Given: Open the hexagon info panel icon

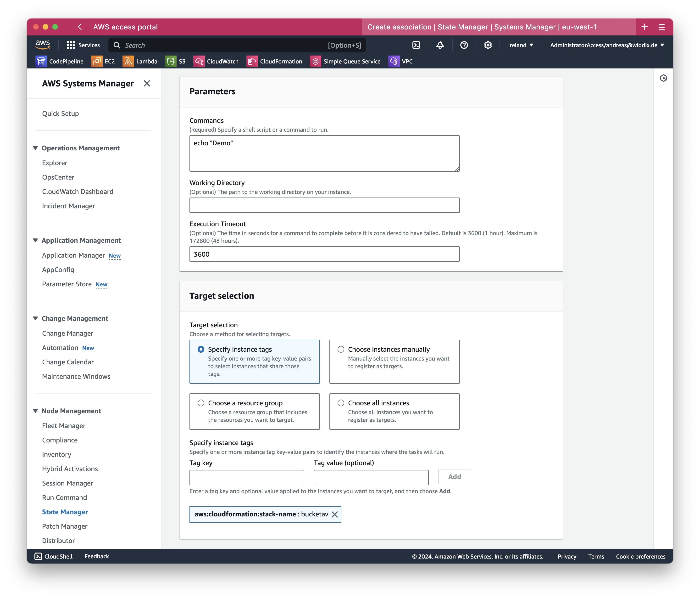Looking at the screenshot, I should pyautogui.click(x=663, y=78).
